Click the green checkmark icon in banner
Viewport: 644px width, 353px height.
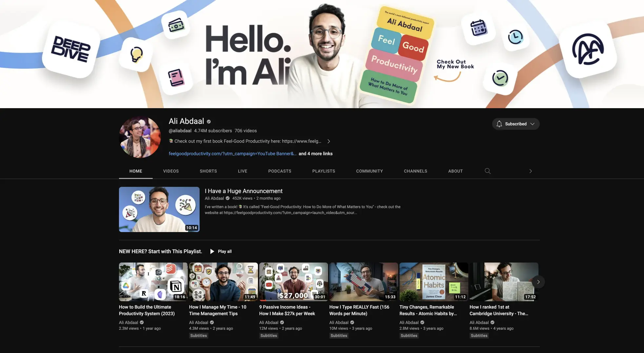point(500,78)
